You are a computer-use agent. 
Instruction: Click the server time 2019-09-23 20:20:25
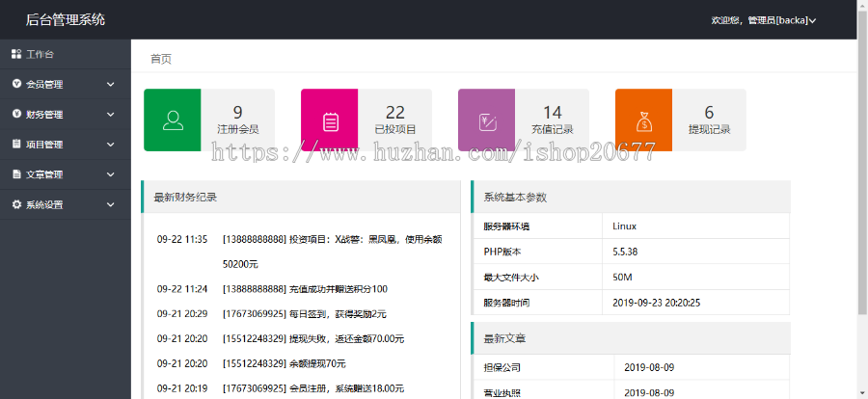pos(657,303)
